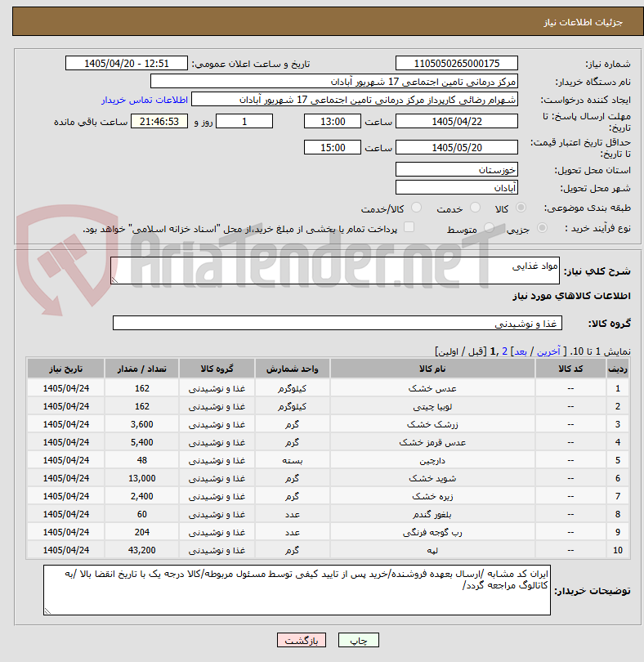Click the quantity cell 5,400
The image size is (644, 662).
(x=142, y=442)
